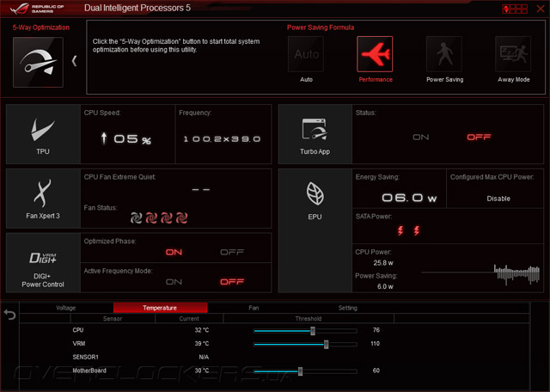550x392 pixels.
Task: Start the 5-Way Optimization gauge button
Action: pyautogui.click(x=38, y=62)
